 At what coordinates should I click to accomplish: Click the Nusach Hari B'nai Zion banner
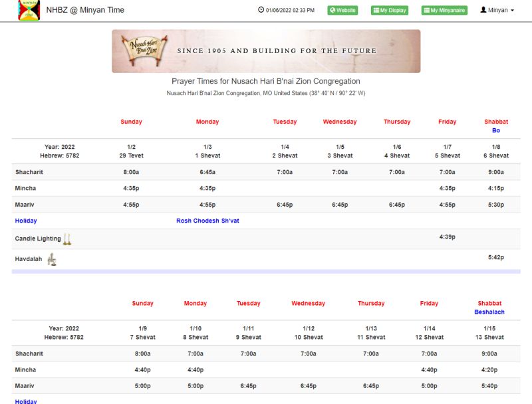click(x=266, y=51)
